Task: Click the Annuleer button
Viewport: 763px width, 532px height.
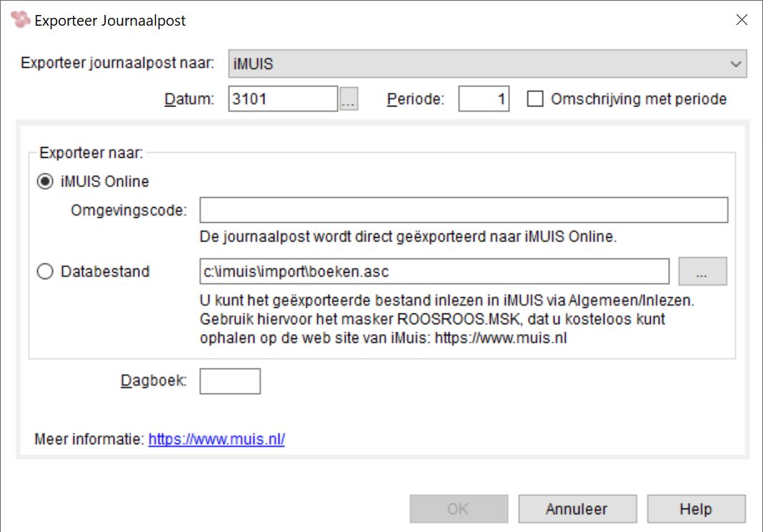Action: coord(577,508)
